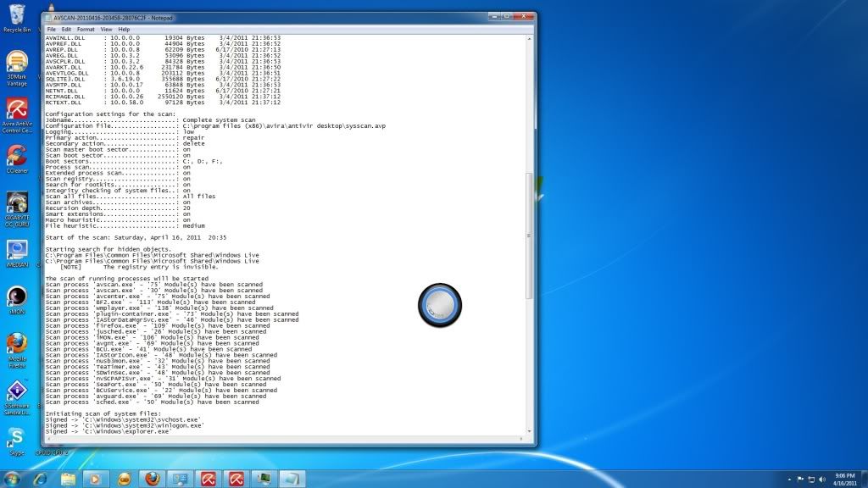Launch Mozilla Firefox from the desktop
The image size is (868, 488).
tap(17, 350)
